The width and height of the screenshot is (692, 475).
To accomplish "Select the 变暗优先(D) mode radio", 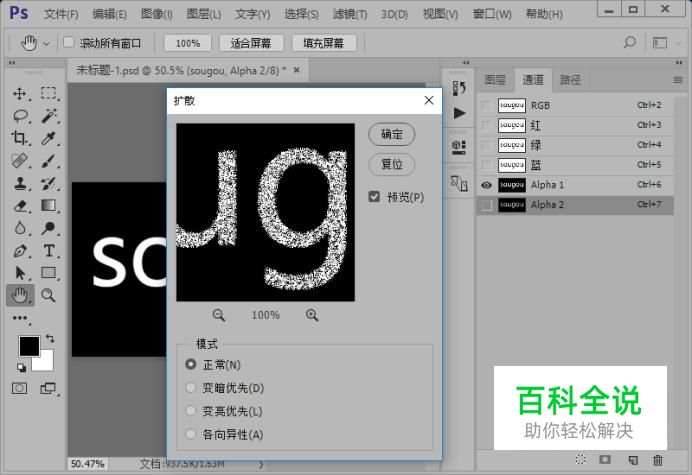I will (191, 388).
